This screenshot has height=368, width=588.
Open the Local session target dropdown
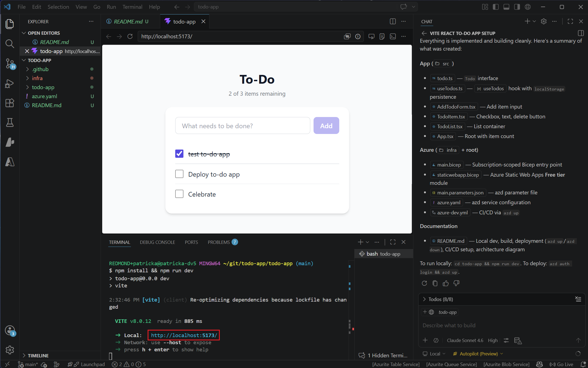(x=434, y=354)
